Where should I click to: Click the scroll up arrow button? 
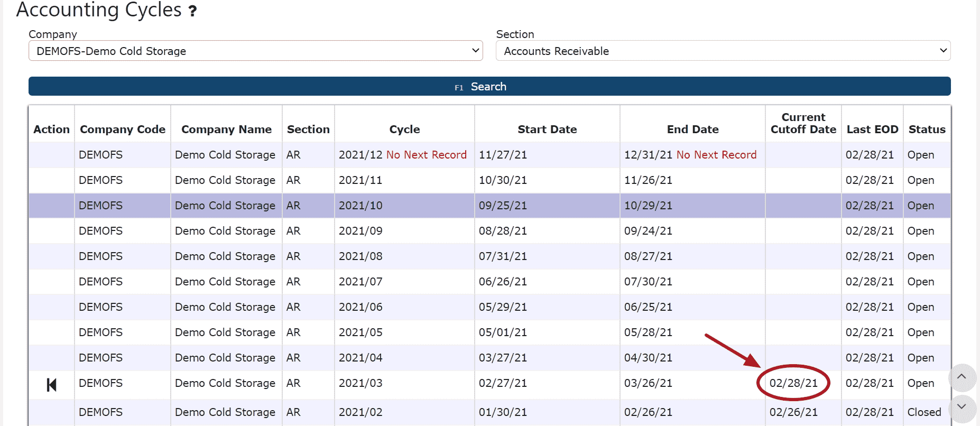point(961,377)
